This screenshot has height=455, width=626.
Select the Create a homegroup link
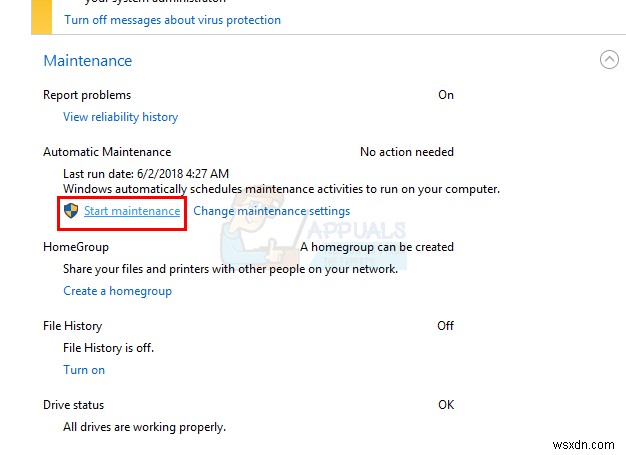tap(117, 291)
